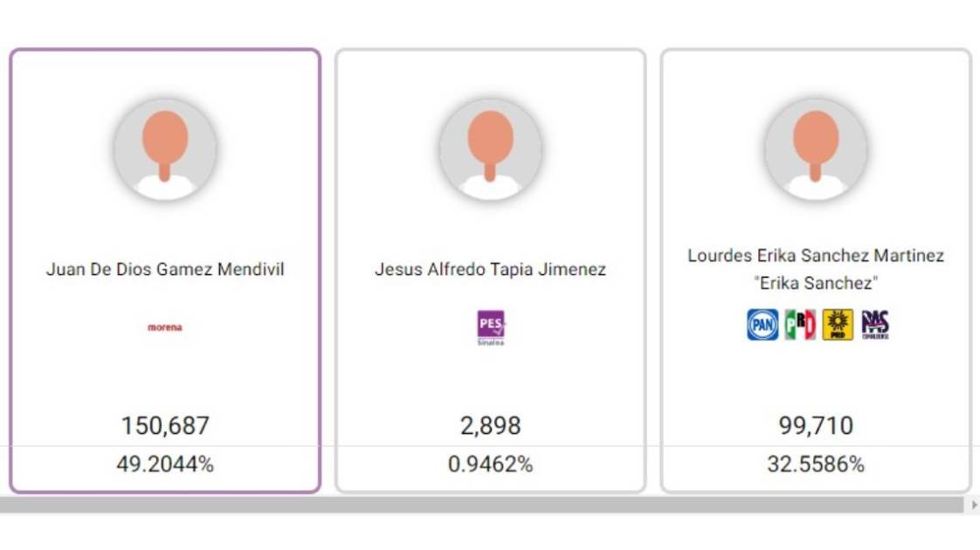Click the 32.5586% percentage

click(816, 464)
